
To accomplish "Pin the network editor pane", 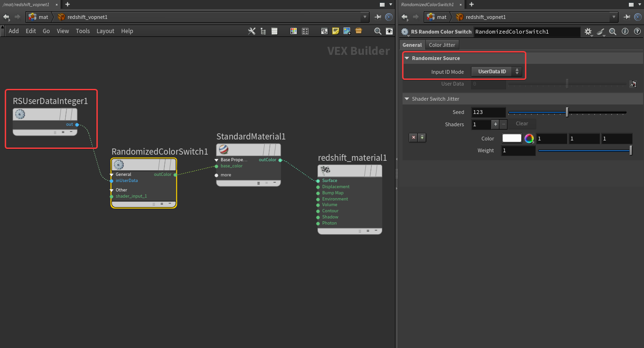I will pyautogui.click(x=378, y=17).
